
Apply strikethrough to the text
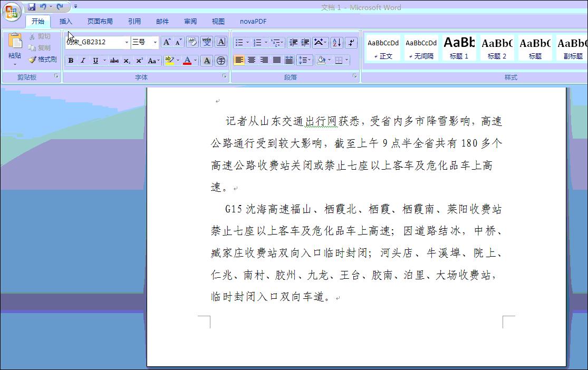tap(115, 60)
